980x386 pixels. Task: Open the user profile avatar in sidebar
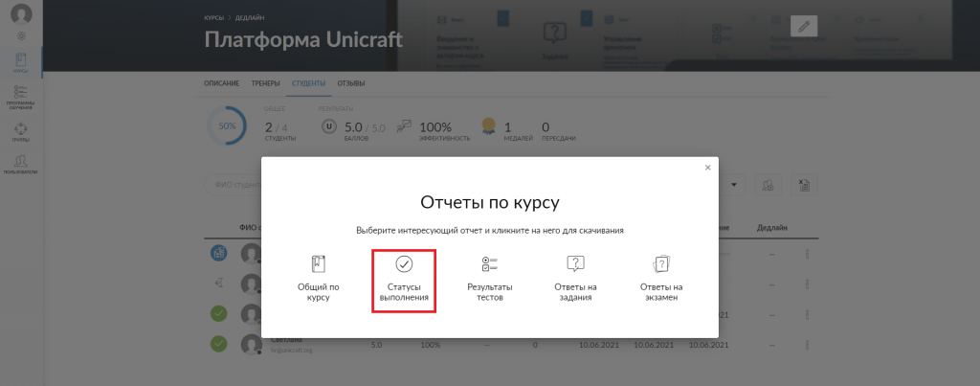pos(21,13)
